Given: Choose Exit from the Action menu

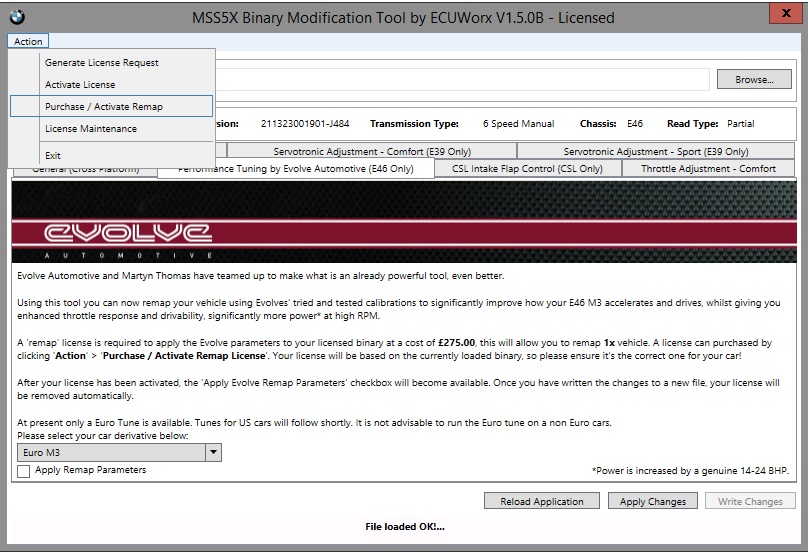Looking at the screenshot, I should pyautogui.click(x=111, y=155).
